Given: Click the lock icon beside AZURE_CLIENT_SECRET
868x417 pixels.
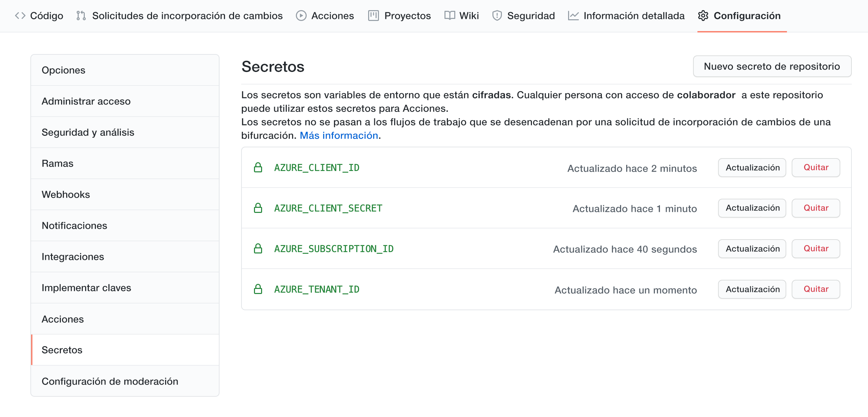Looking at the screenshot, I should pos(258,208).
